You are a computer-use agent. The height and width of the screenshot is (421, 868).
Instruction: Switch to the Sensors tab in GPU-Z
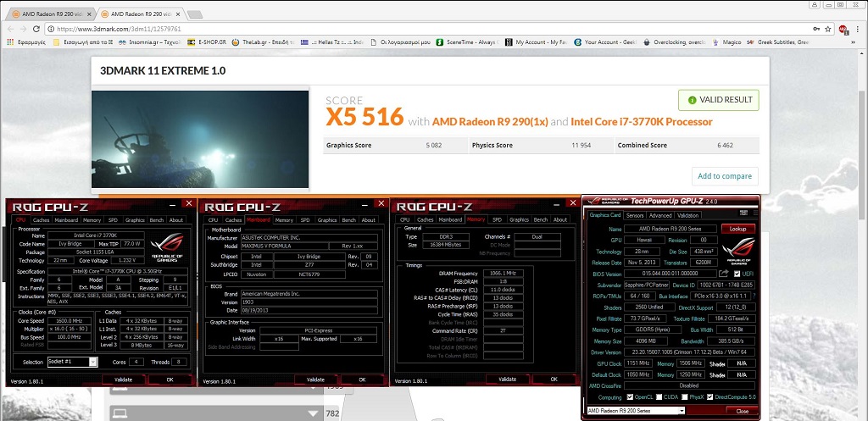click(x=634, y=215)
